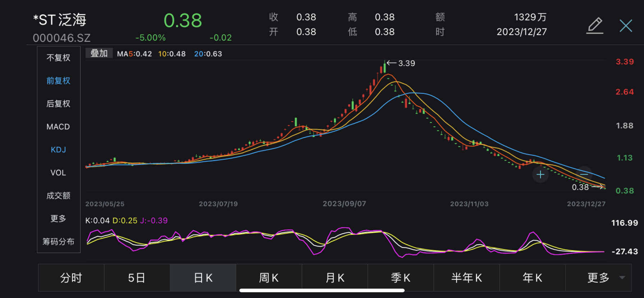
Task: Select 后复权 price adjustment option
Action: point(58,104)
